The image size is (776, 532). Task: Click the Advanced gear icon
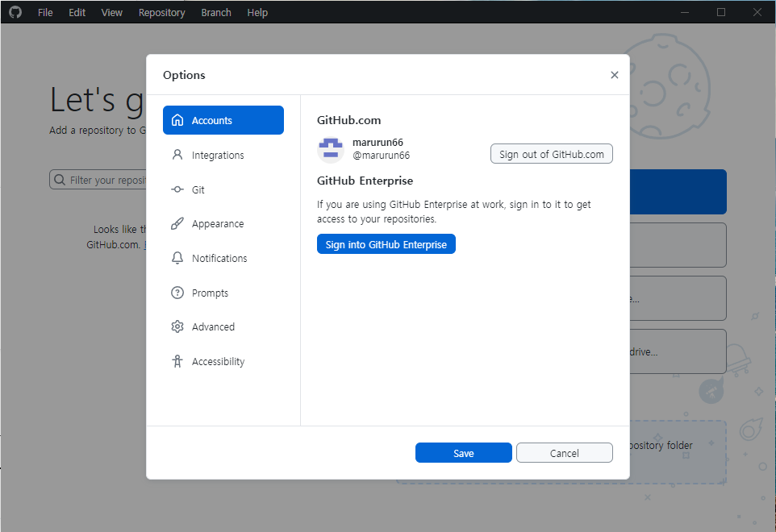177,326
